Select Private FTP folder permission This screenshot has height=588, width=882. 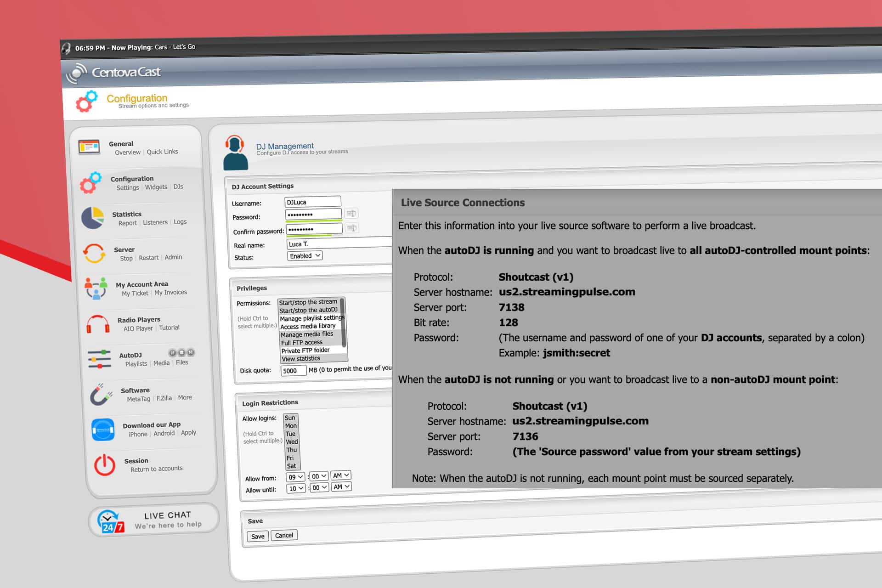click(x=305, y=350)
